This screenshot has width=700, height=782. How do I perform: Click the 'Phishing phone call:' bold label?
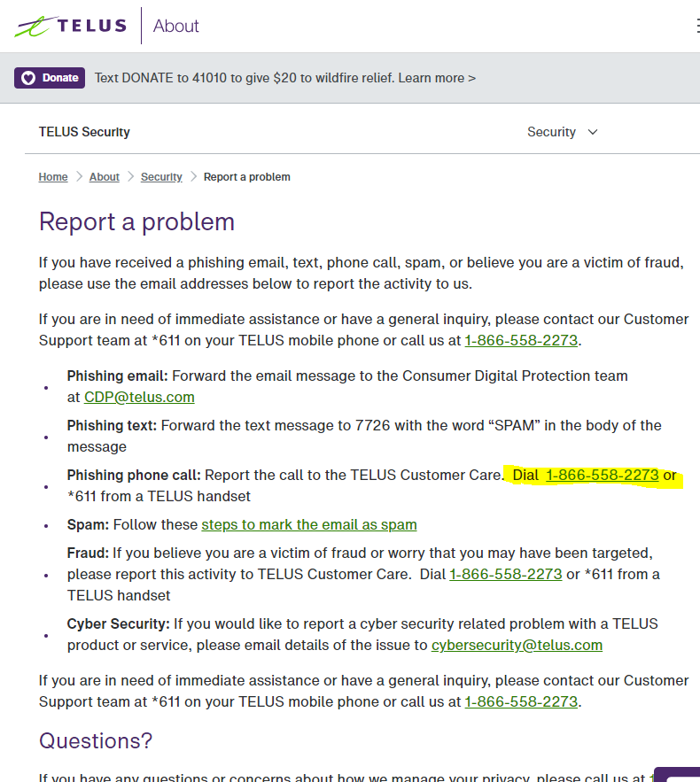[134, 476]
